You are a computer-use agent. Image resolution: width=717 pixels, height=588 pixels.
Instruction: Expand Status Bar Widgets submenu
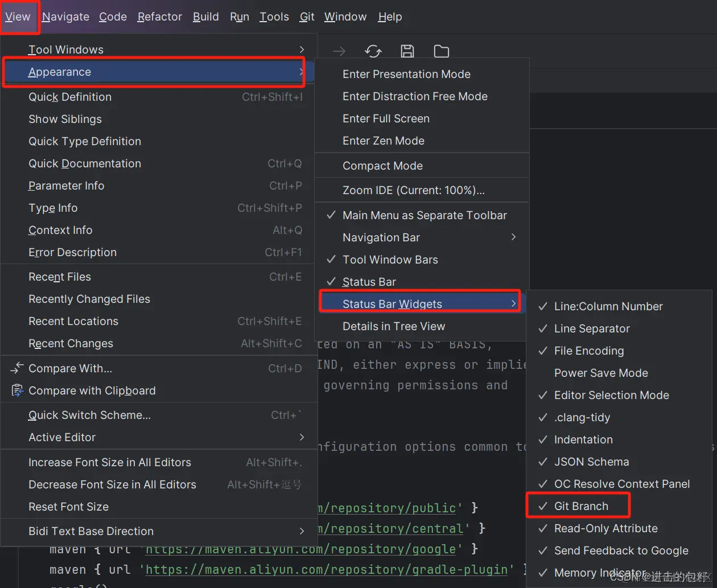tap(422, 304)
